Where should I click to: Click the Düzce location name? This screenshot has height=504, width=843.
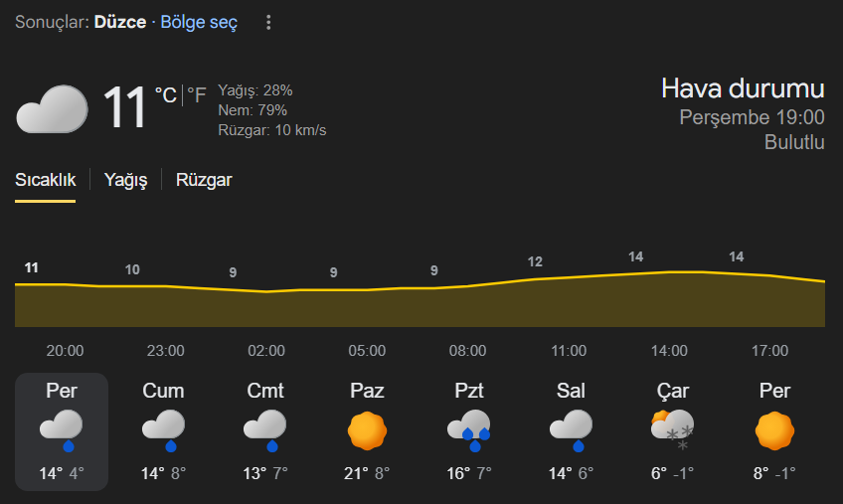[x=119, y=22]
